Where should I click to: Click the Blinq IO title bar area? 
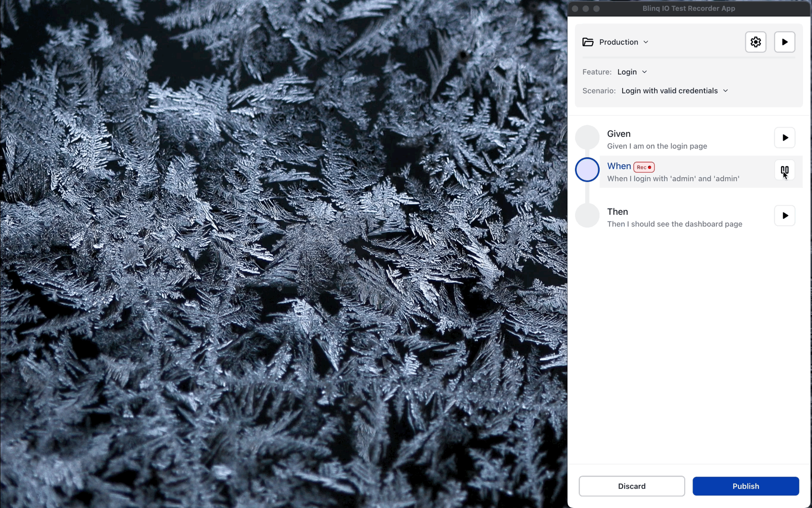click(x=690, y=8)
